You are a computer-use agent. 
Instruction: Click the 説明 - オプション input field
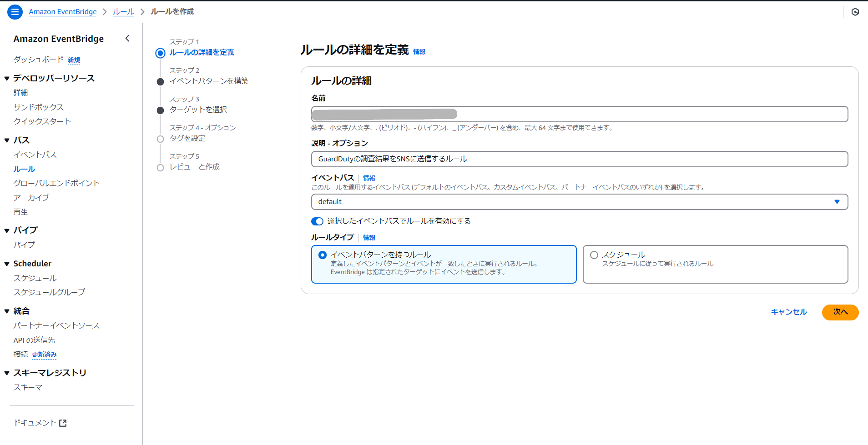point(580,159)
